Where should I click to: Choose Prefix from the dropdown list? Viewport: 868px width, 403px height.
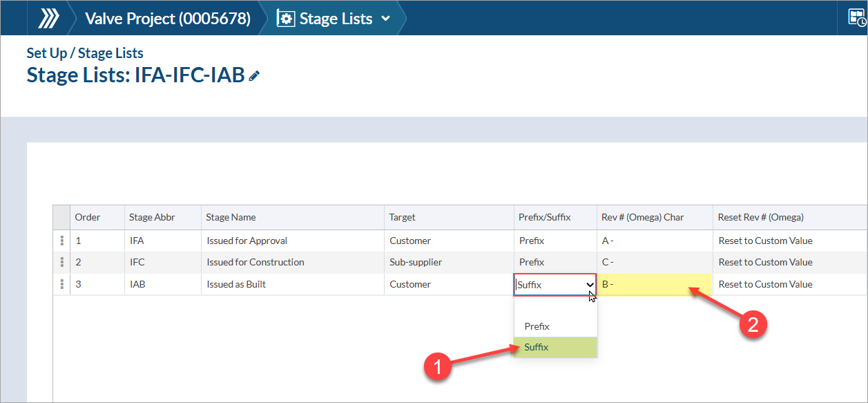point(555,326)
